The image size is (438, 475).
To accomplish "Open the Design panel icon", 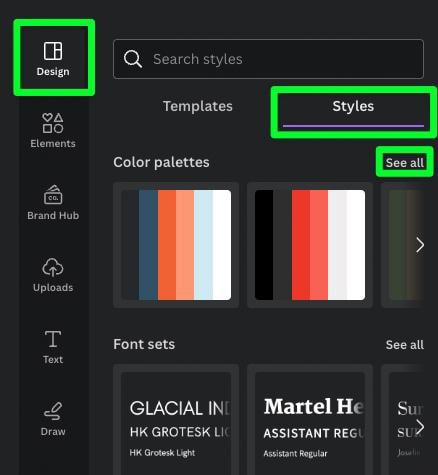I will (x=53, y=51).
